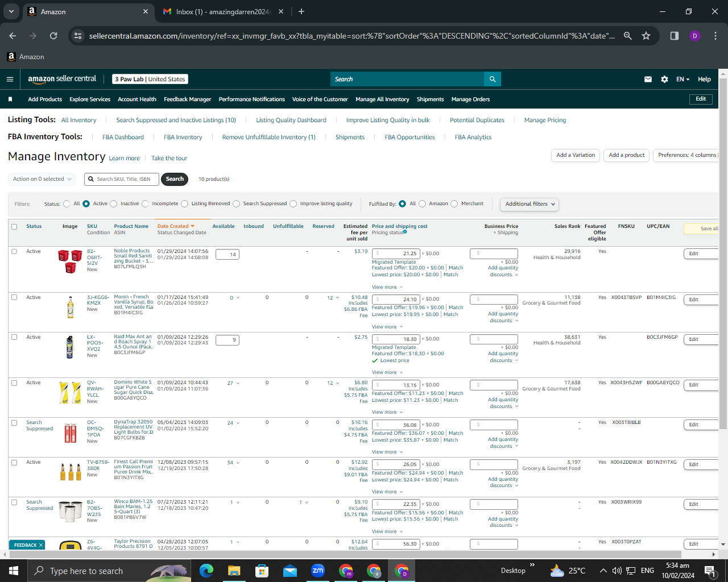
Task: Open Microsoft Edge from the taskbar
Action: pyautogui.click(x=206, y=571)
